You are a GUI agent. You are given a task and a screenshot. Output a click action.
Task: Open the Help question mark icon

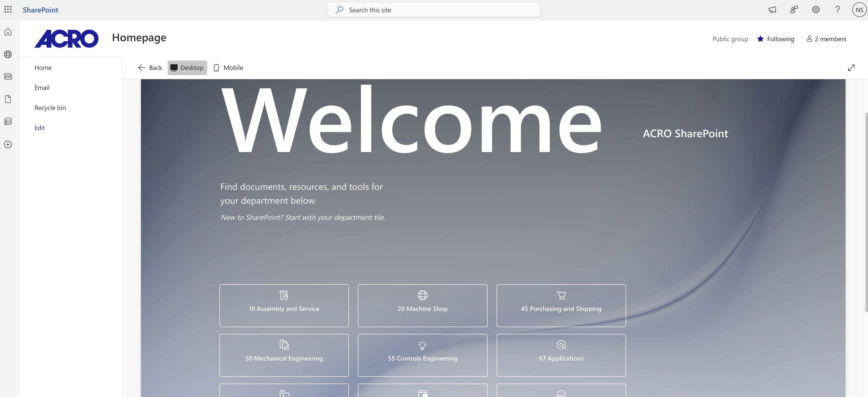(837, 10)
